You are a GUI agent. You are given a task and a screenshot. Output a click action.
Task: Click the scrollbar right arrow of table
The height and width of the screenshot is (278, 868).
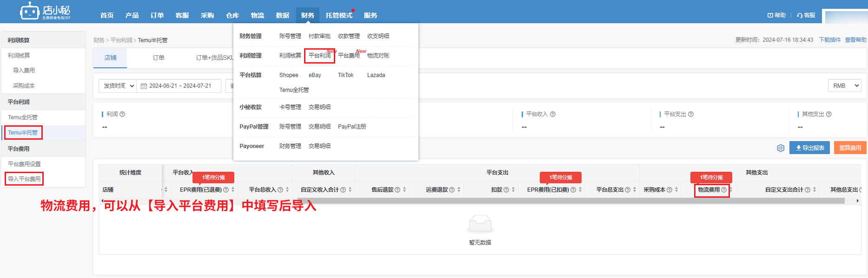858,201
